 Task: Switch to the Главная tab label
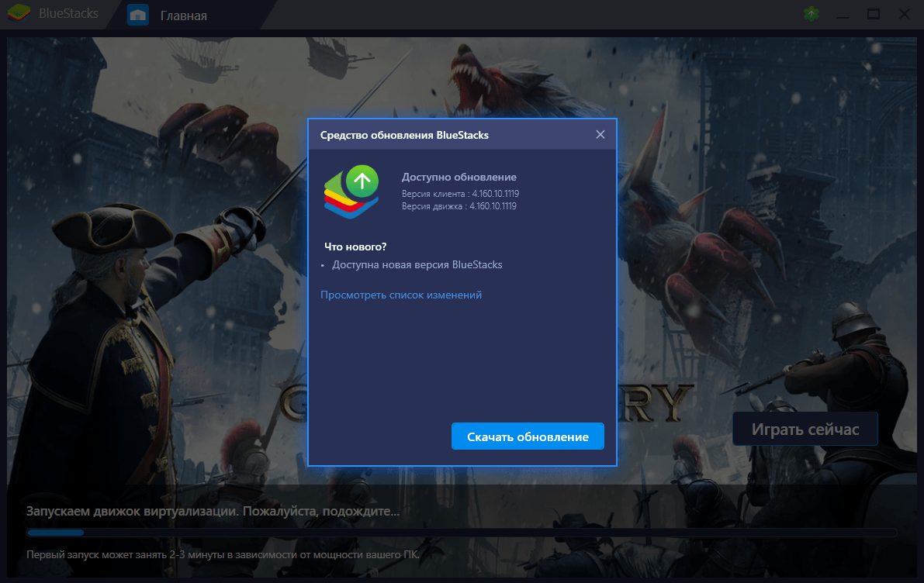[x=183, y=16]
